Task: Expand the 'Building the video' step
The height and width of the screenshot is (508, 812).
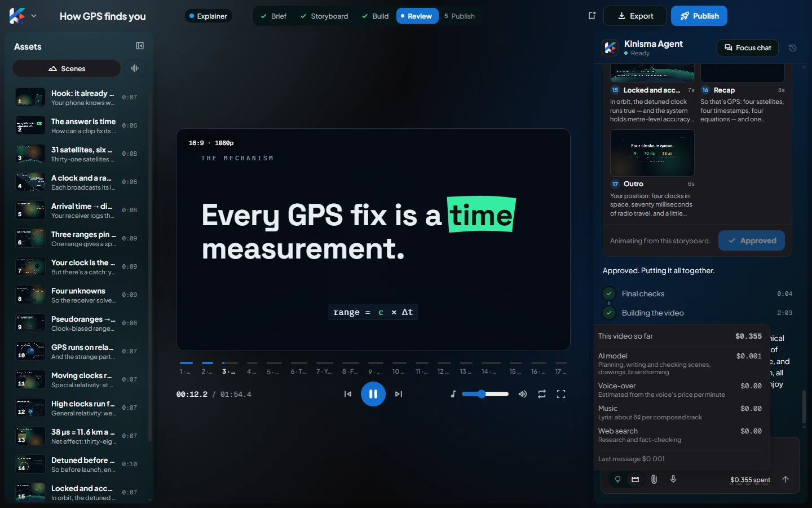Action: [x=698, y=313]
